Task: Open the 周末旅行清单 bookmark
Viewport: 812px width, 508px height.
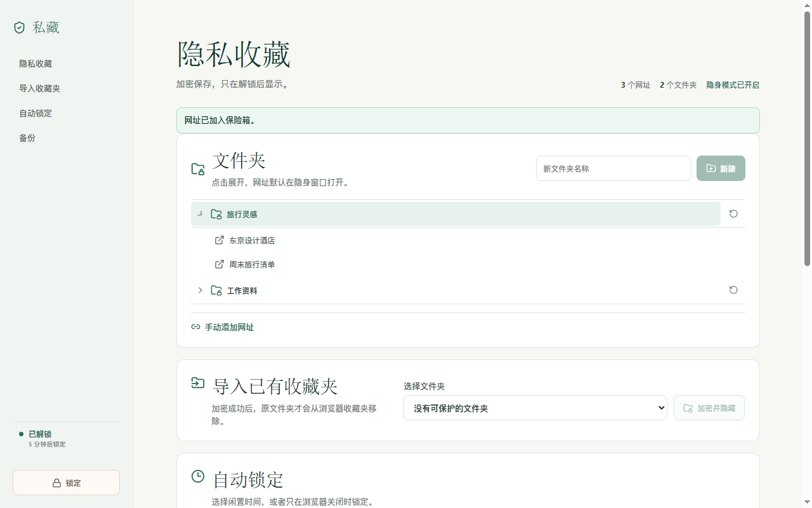Action: click(252, 265)
